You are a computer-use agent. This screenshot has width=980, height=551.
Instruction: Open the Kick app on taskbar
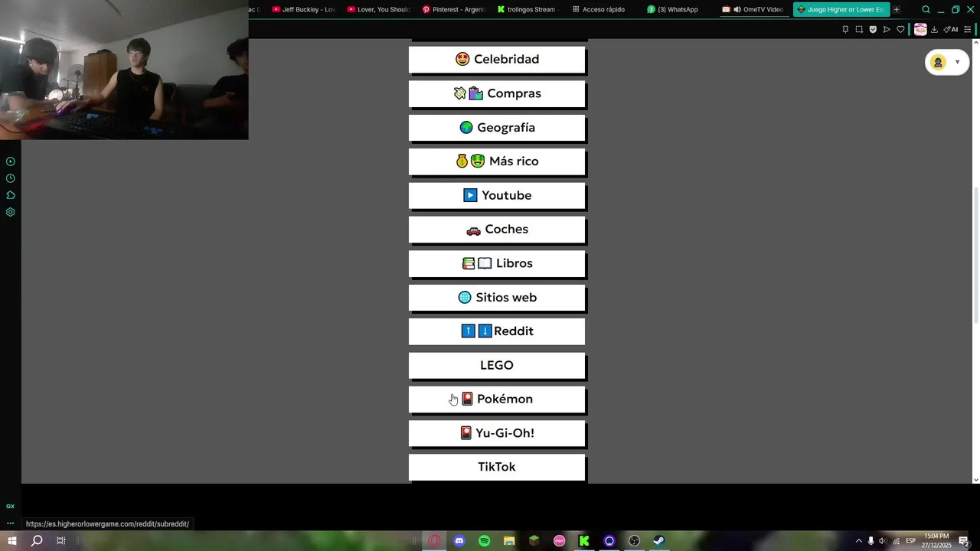pos(584,541)
